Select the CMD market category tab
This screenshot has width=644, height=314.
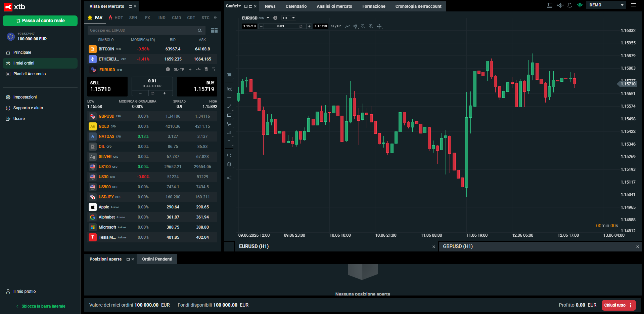tap(177, 18)
